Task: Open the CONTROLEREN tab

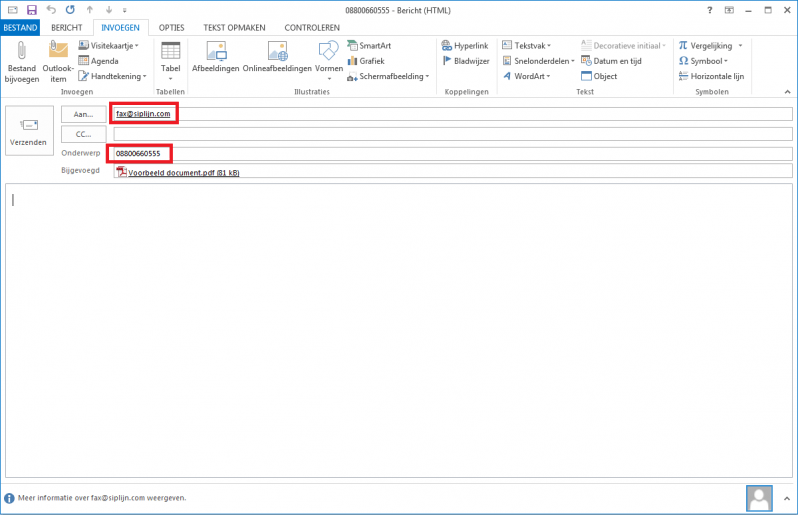Action: click(311, 27)
